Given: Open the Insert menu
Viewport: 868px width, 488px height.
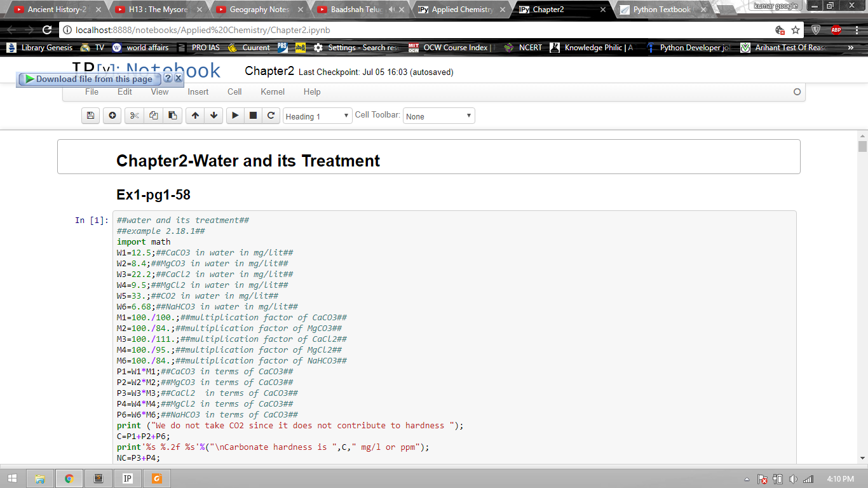Looking at the screenshot, I should 198,91.
